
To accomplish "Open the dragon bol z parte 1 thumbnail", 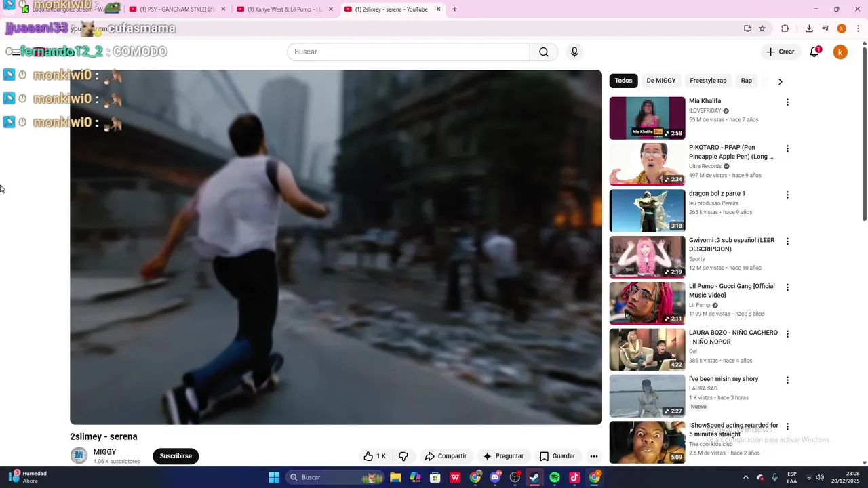I will tap(647, 211).
